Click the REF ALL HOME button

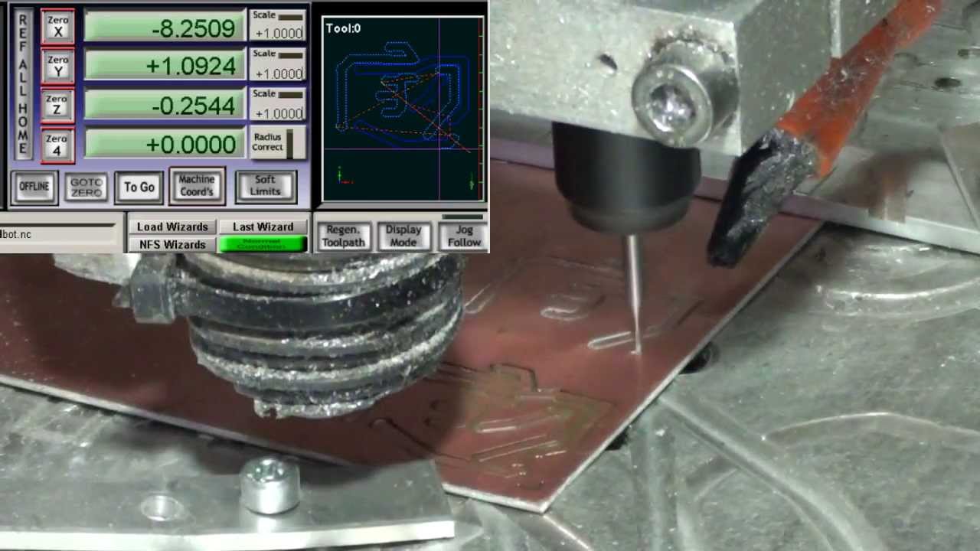[24, 85]
